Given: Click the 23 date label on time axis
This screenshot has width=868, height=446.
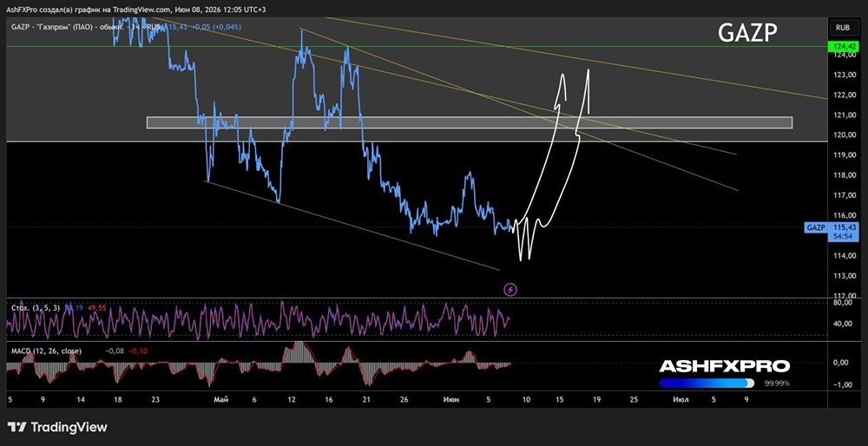Looking at the screenshot, I should [156, 399].
